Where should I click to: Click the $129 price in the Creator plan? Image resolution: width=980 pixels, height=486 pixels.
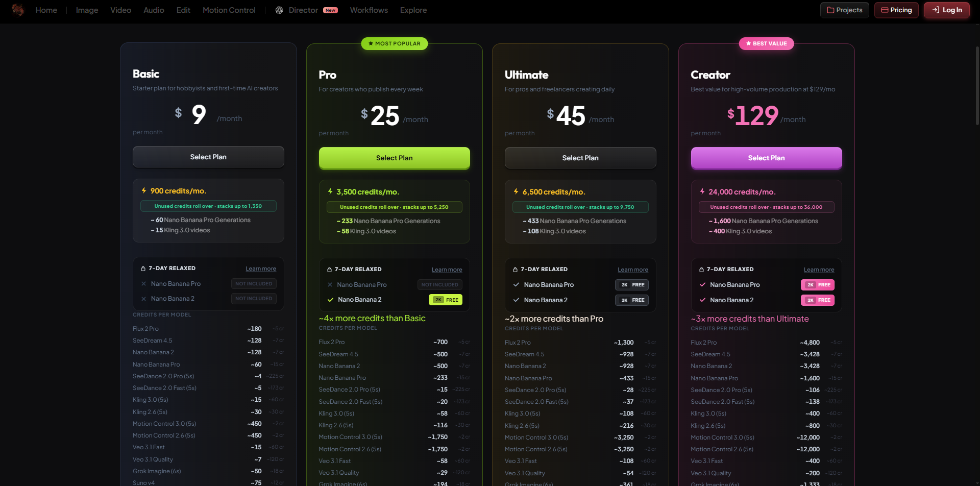[x=753, y=115]
